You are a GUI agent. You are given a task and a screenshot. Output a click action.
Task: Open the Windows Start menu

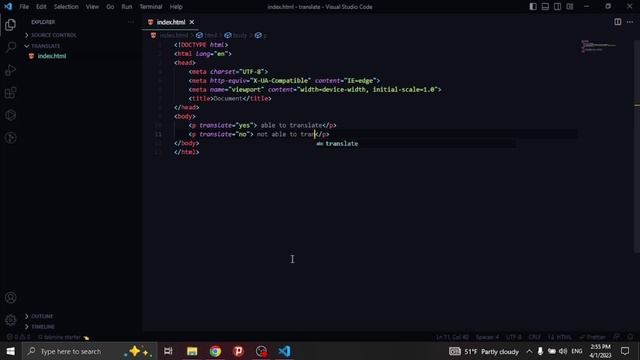click(x=10, y=351)
